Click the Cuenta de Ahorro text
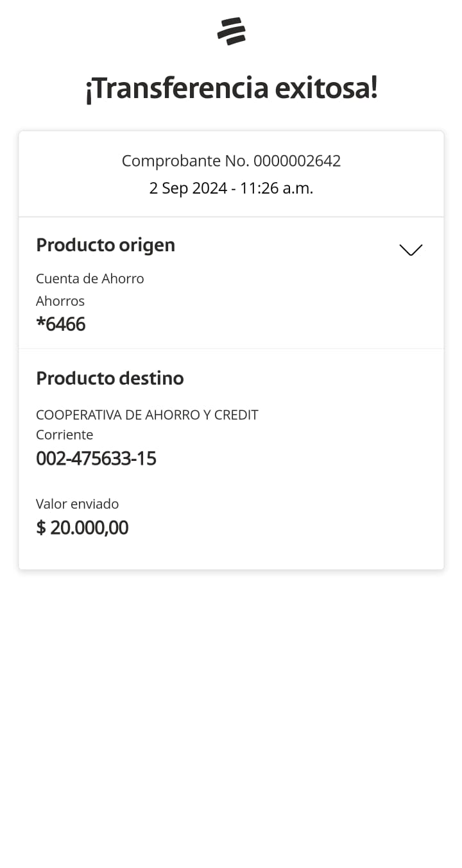The image size is (462, 868). (x=90, y=279)
